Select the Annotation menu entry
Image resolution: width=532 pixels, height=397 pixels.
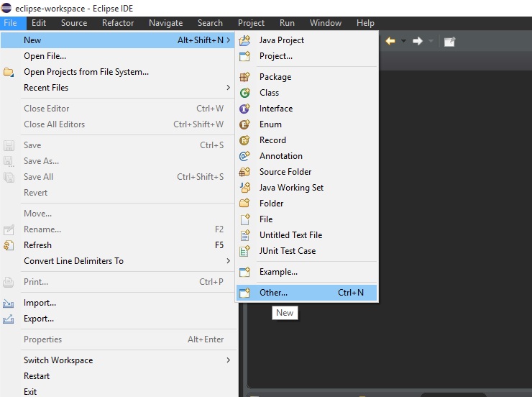pos(307,156)
